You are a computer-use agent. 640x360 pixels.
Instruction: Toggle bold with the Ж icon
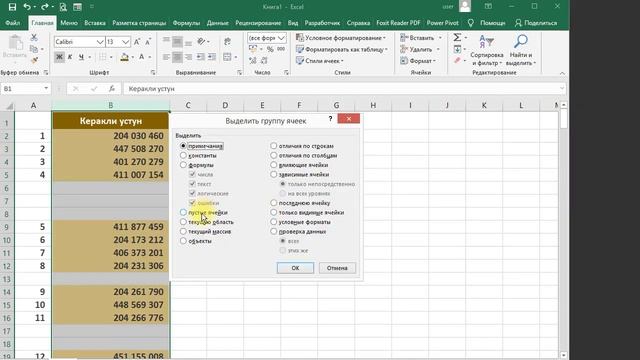[x=59, y=57]
